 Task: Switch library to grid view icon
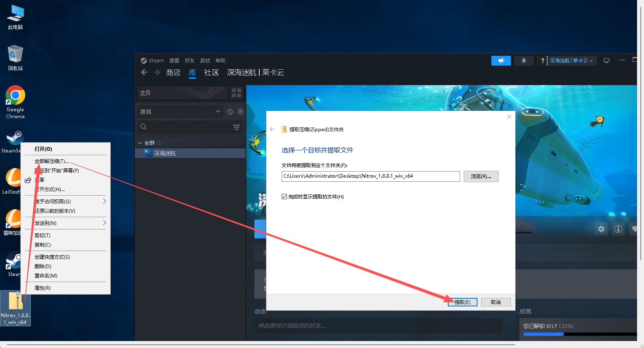tap(237, 93)
